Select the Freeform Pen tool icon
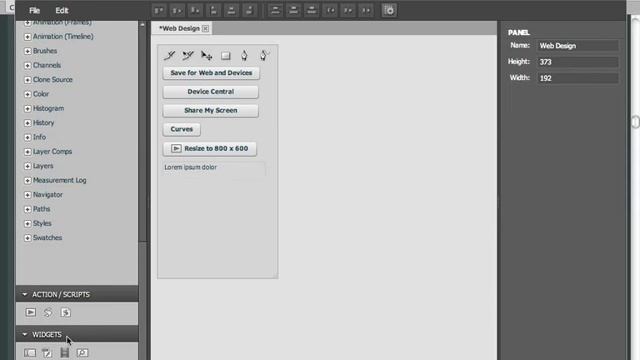 (264, 55)
